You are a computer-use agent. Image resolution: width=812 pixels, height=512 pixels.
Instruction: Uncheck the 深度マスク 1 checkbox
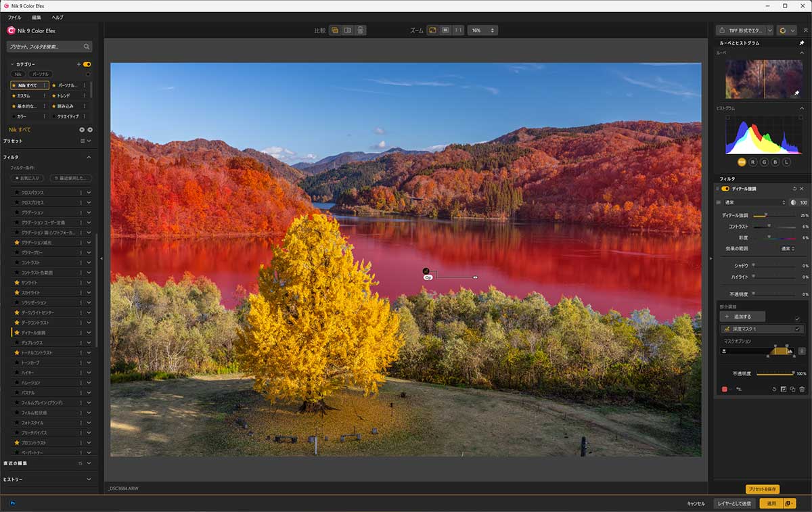tap(797, 329)
